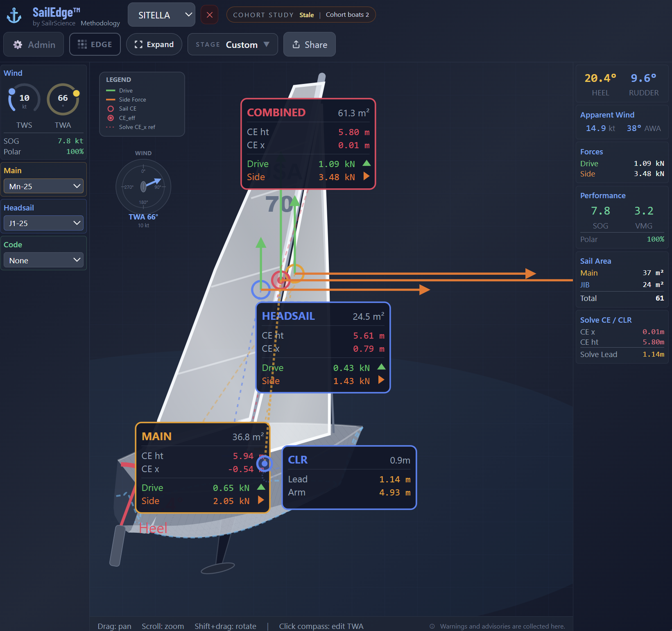Click the Main Side orange right arrow
The image size is (672, 631).
[x=261, y=500]
